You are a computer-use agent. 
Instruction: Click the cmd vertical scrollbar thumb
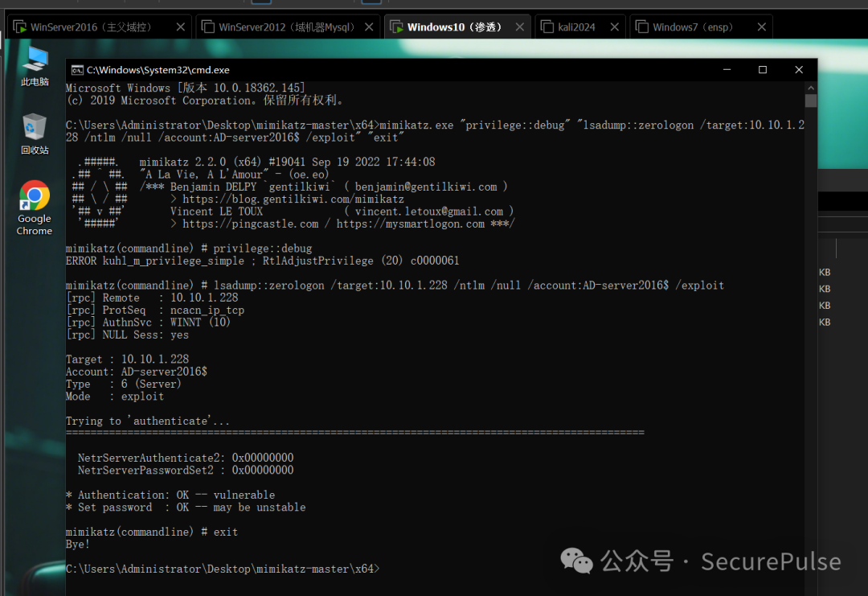[x=811, y=101]
